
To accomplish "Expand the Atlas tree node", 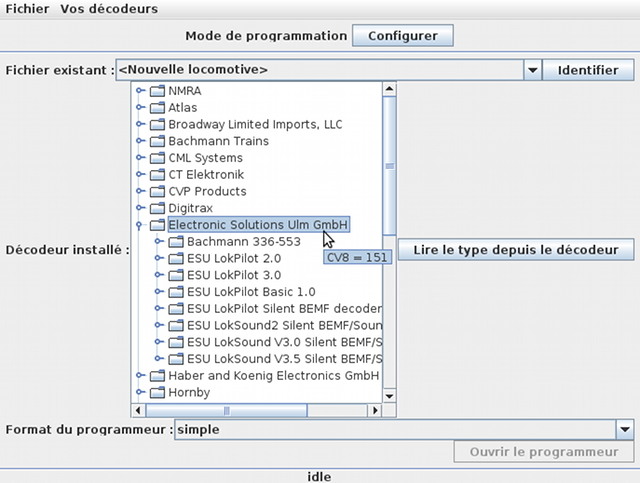I will [x=140, y=107].
